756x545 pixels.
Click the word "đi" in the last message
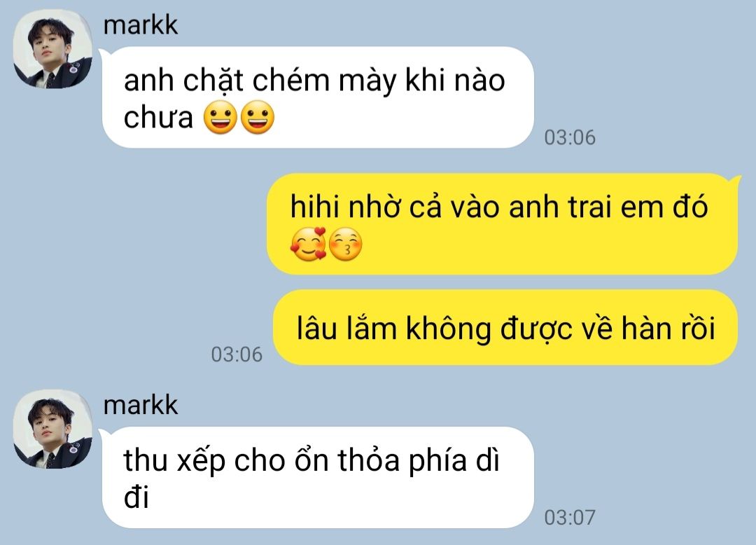click(136, 497)
